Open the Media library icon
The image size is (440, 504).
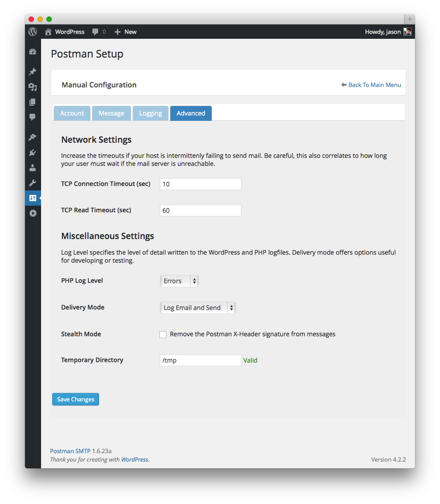tap(33, 87)
